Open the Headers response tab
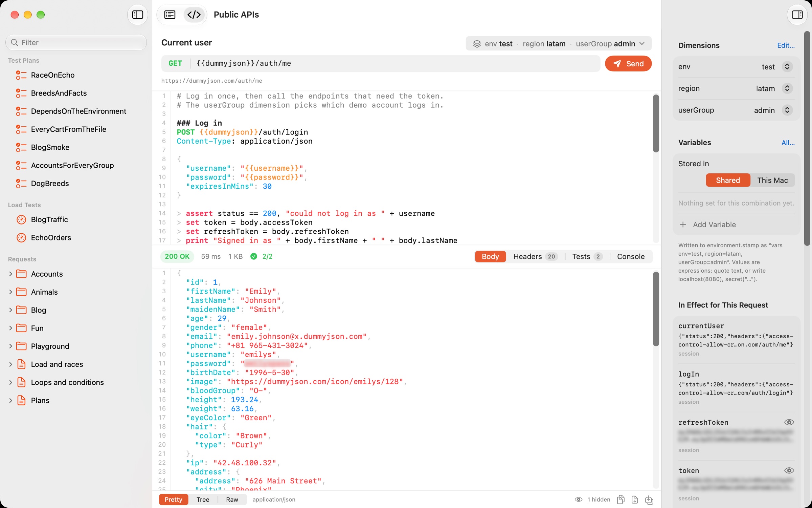812x508 pixels. [x=535, y=256]
